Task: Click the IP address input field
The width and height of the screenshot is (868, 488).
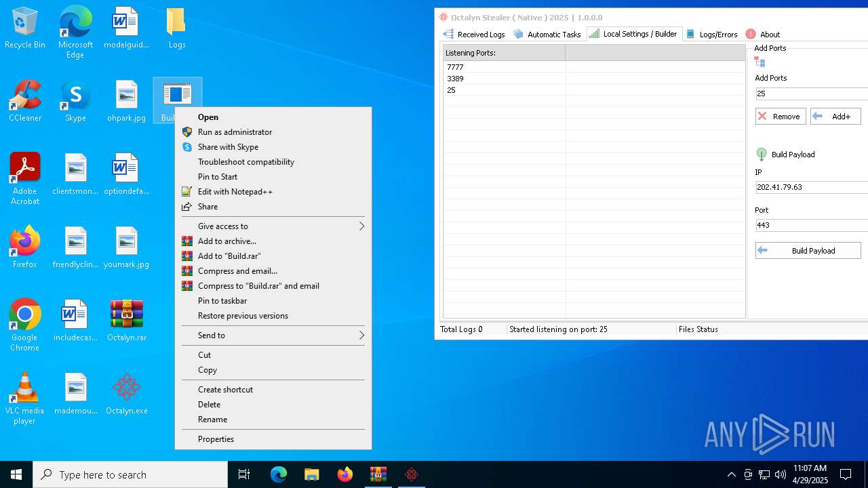Action: click(812, 187)
